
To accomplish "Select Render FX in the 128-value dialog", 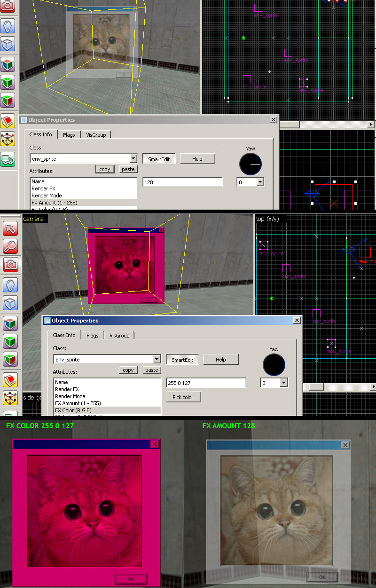I will pos(84,188).
